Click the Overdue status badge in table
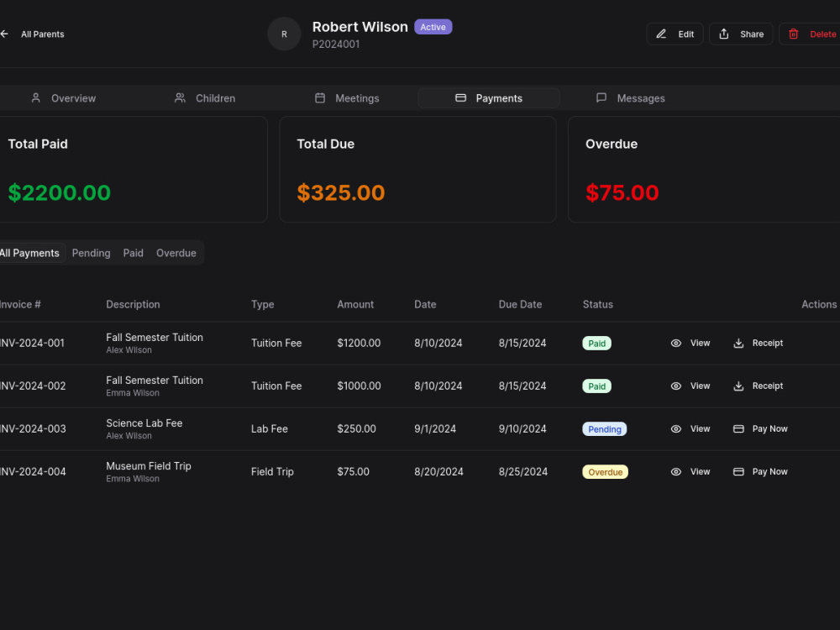 606,472
